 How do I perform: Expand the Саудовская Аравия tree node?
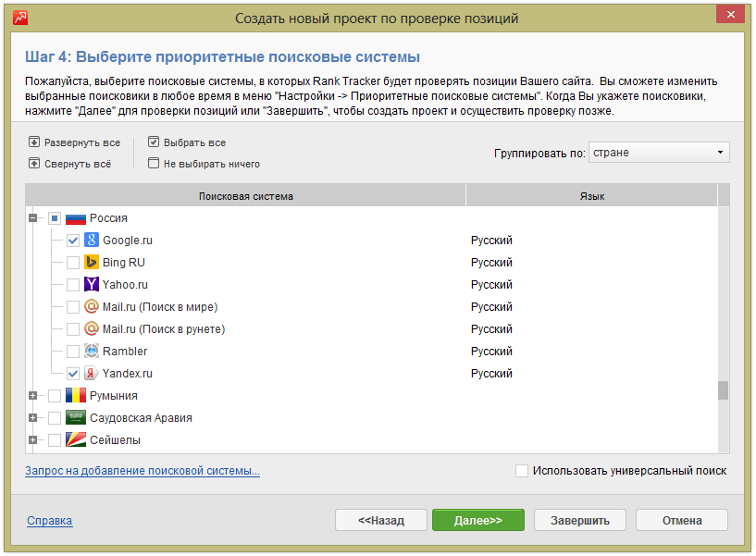(x=32, y=417)
